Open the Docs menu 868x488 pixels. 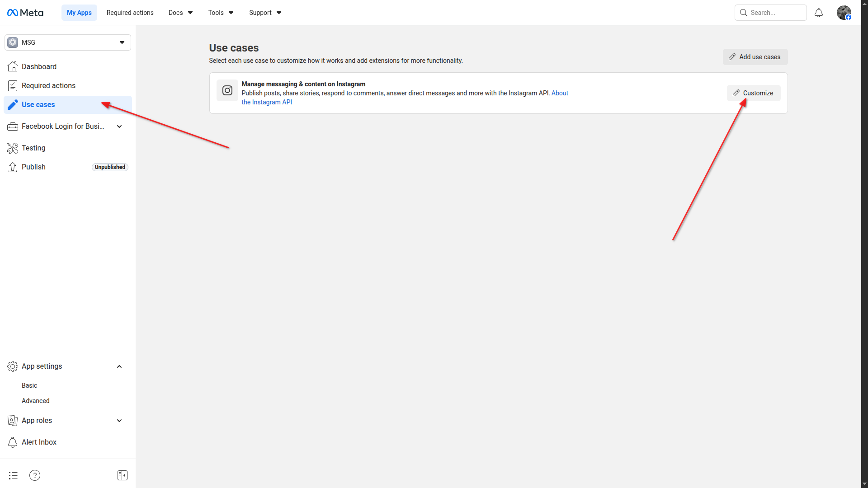point(180,13)
